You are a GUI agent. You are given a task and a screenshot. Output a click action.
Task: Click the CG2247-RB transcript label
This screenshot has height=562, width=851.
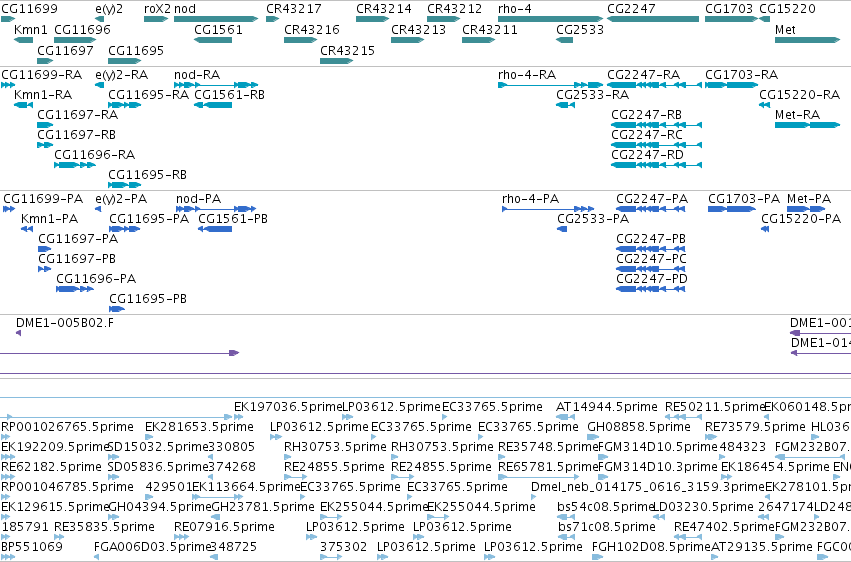click(646, 114)
